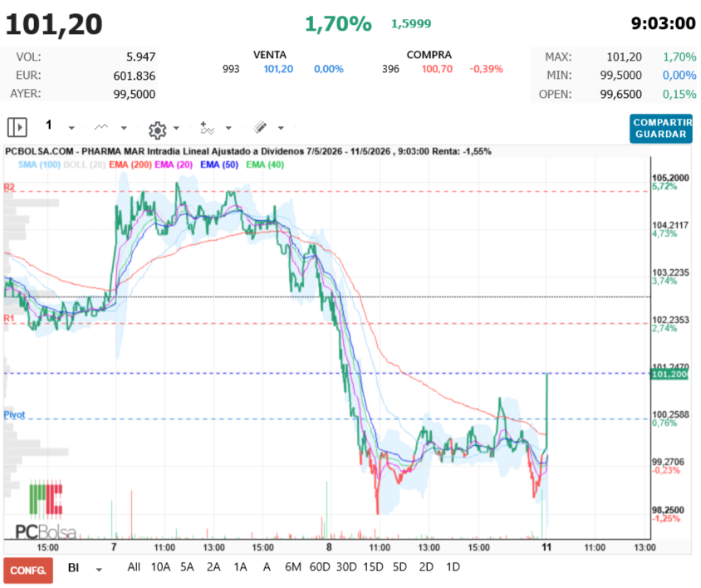Click the date label 11 on axis
701x588 pixels.
pos(547,546)
